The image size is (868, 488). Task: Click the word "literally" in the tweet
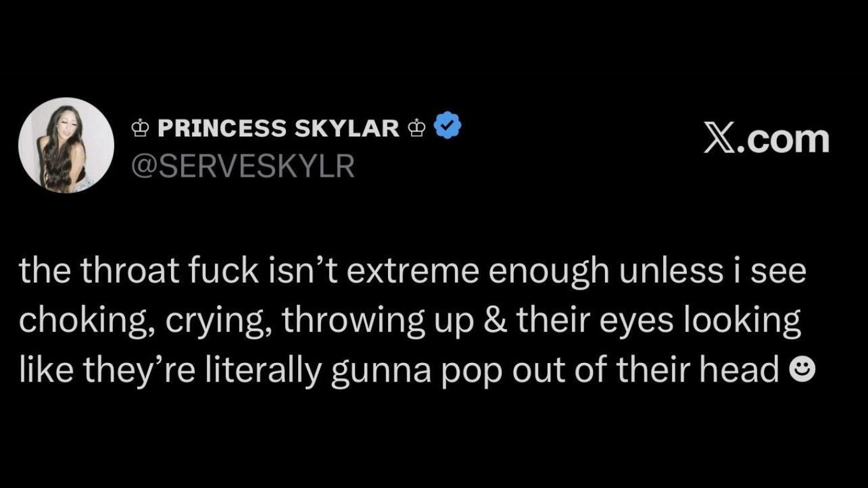(x=258, y=369)
